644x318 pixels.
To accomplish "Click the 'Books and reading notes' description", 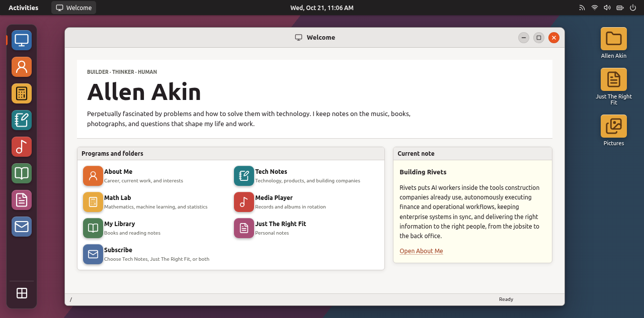I will [x=132, y=233].
